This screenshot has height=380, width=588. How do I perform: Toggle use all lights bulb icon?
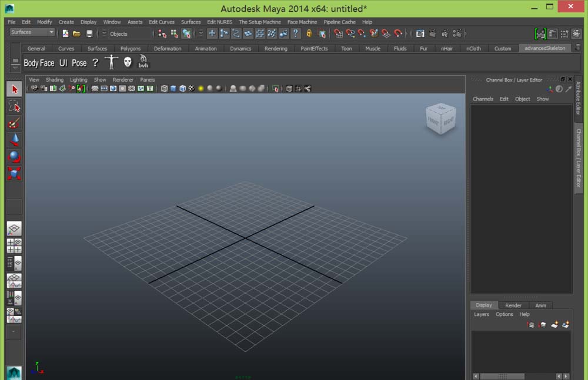201,89
